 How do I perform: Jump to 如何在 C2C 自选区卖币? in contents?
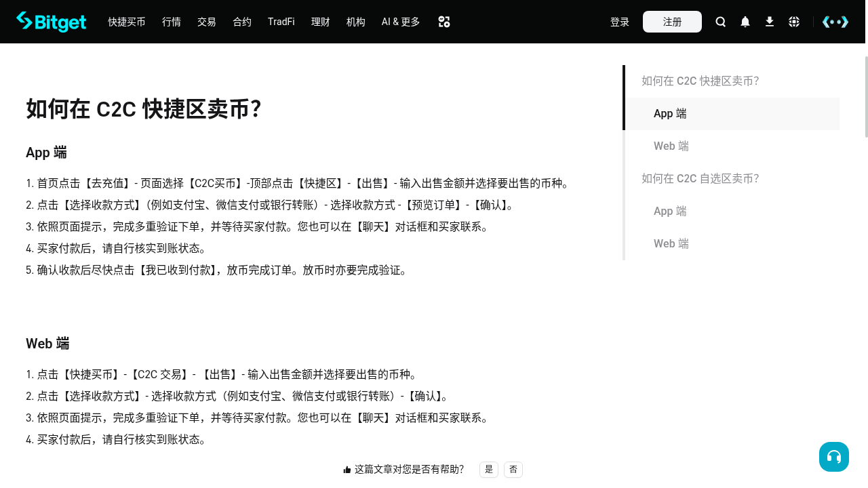click(700, 179)
